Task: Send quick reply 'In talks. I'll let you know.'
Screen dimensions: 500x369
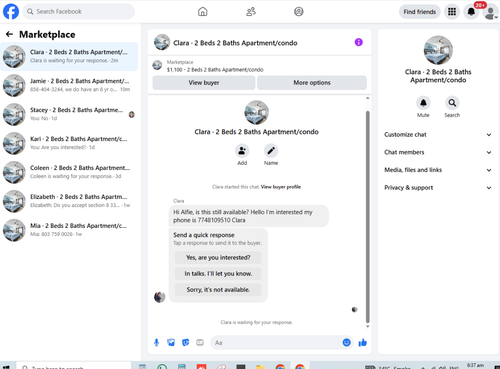Action: (x=218, y=274)
